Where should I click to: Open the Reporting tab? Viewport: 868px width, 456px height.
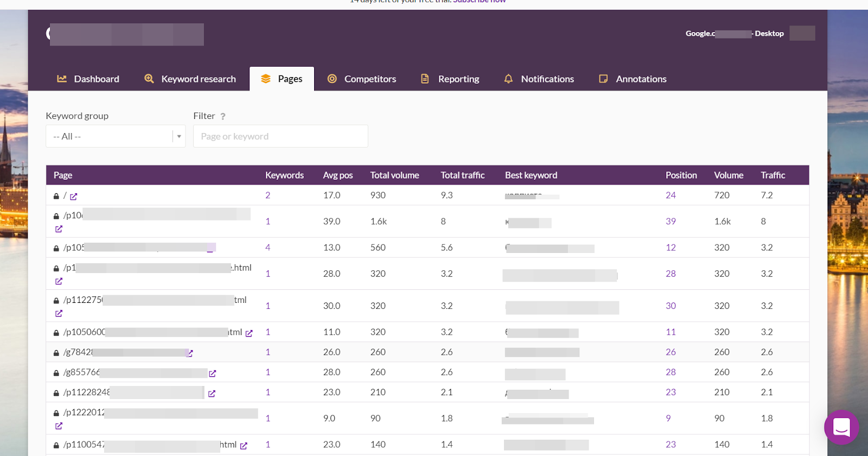pyautogui.click(x=450, y=79)
